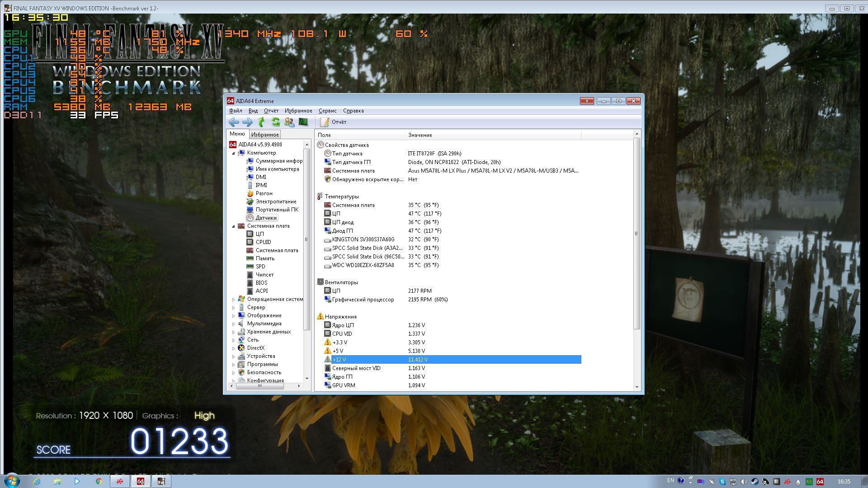Click the Диод ГП temperature row

tap(452, 231)
